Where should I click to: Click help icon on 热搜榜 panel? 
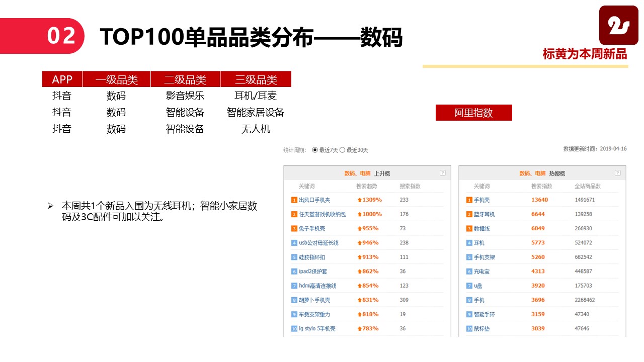click(618, 173)
